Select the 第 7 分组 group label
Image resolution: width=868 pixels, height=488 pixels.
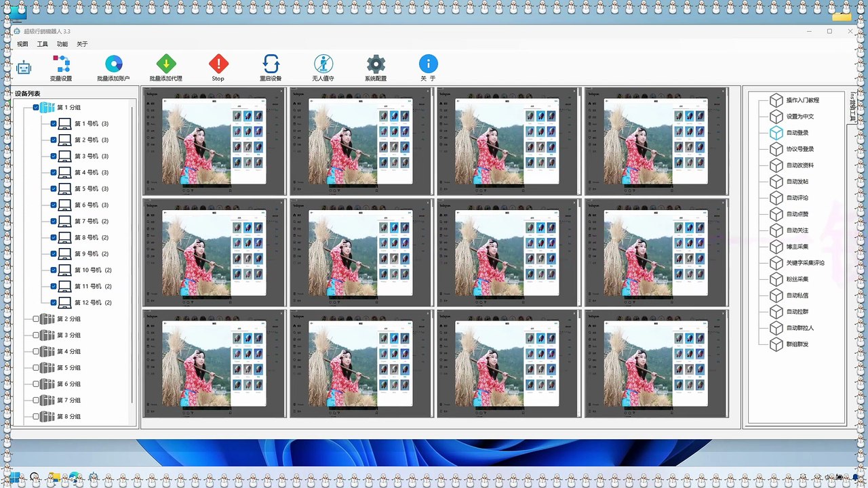pyautogui.click(x=68, y=401)
